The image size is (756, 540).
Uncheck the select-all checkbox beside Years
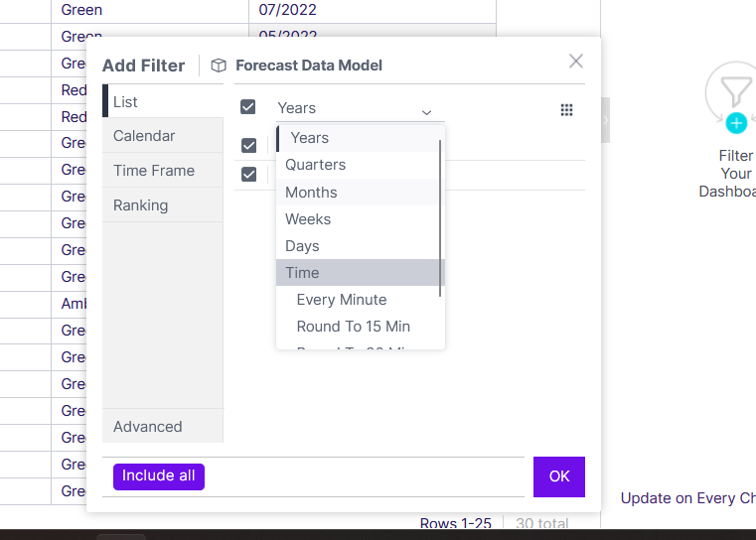tap(247, 107)
